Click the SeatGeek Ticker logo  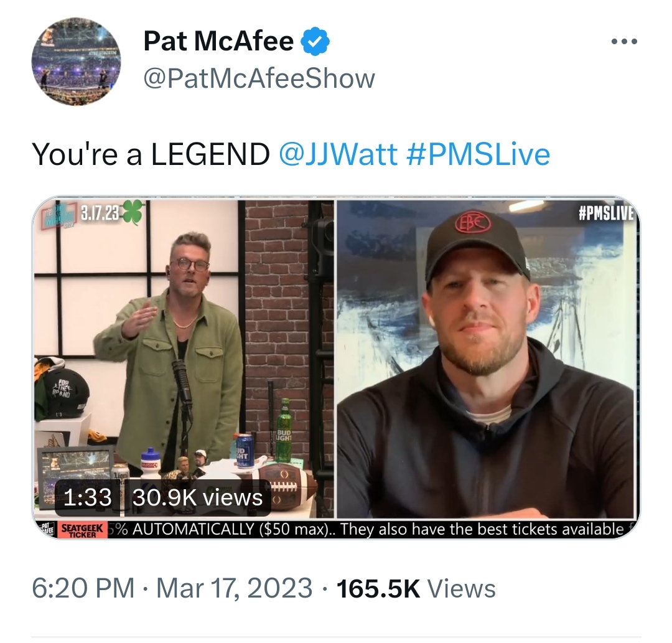pyautogui.click(x=82, y=530)
